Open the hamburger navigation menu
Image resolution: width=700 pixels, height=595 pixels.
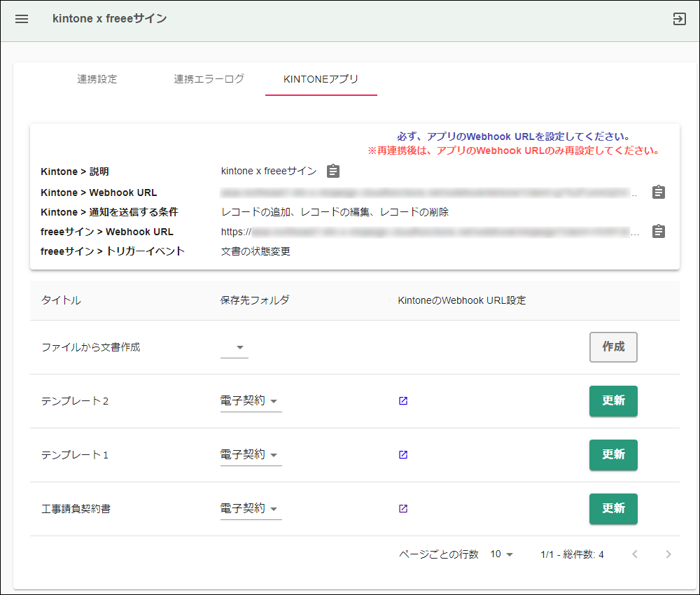(22, 19)
